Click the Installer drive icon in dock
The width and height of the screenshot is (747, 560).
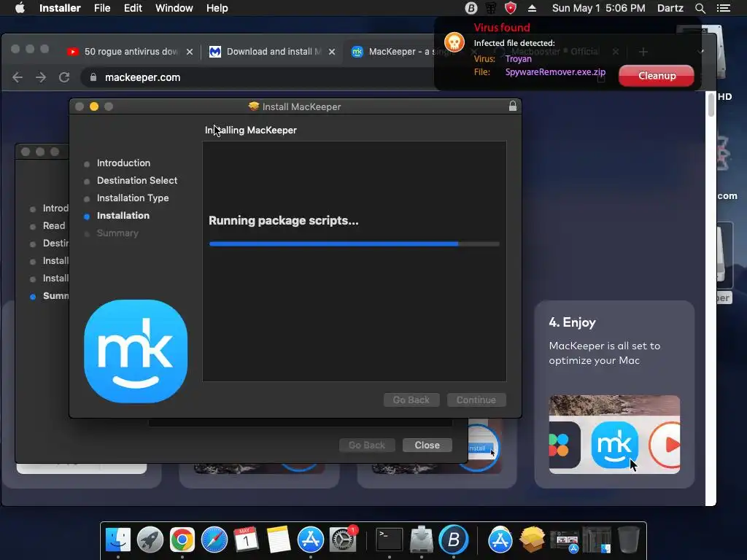(421, 540)
